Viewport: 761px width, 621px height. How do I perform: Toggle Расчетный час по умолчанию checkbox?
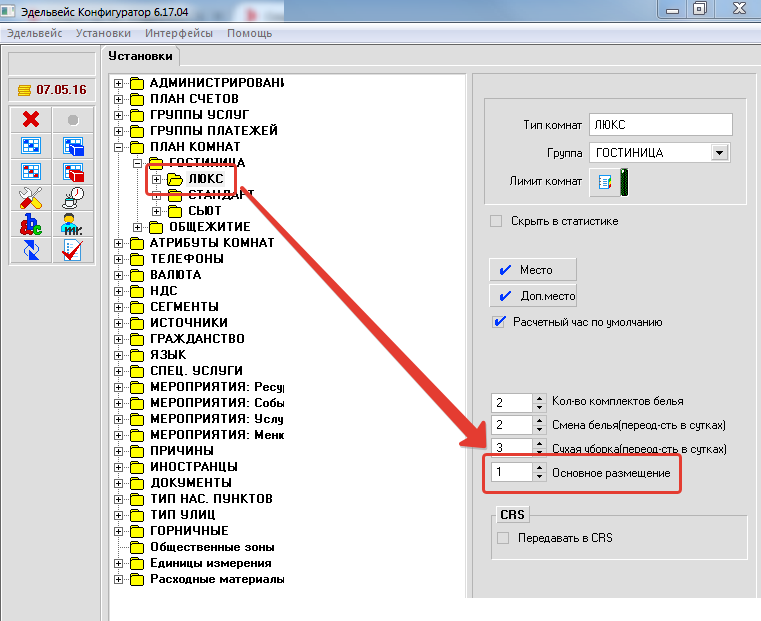click(498, 322)
